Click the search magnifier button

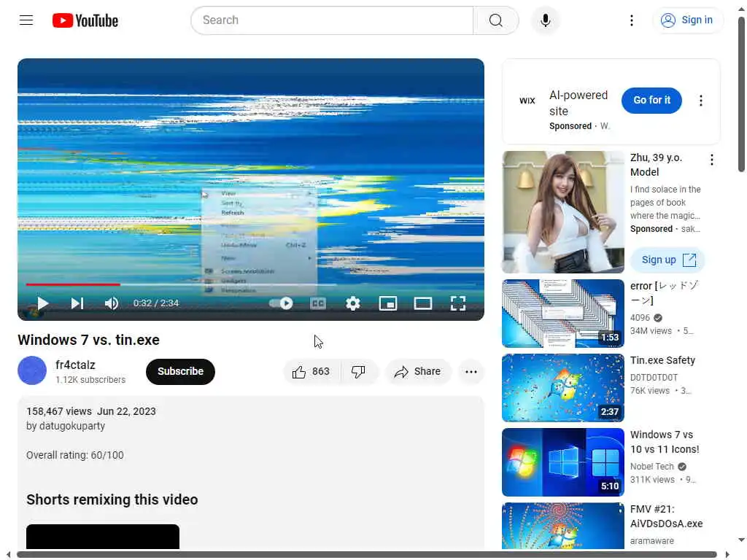coord(495,20)
